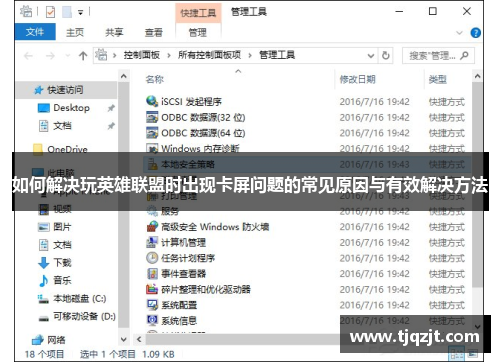Click the properties checkmark quick access icon

click(x=50, y=12)
